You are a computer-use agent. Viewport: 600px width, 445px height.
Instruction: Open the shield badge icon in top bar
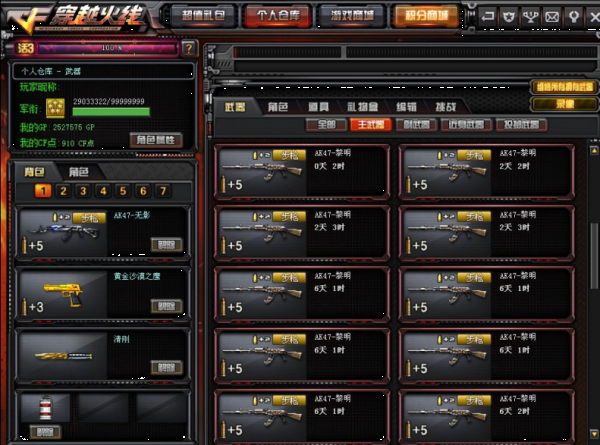509,17
